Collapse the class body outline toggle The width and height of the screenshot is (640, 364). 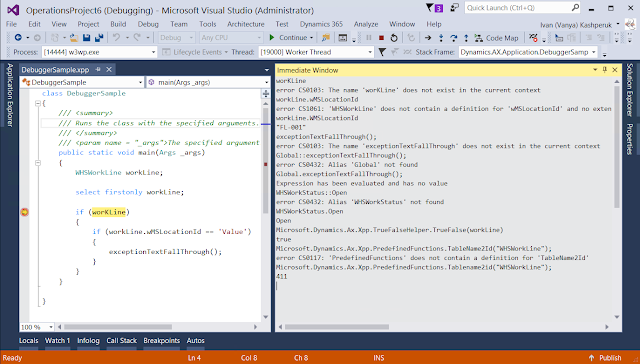coord(38,103)
